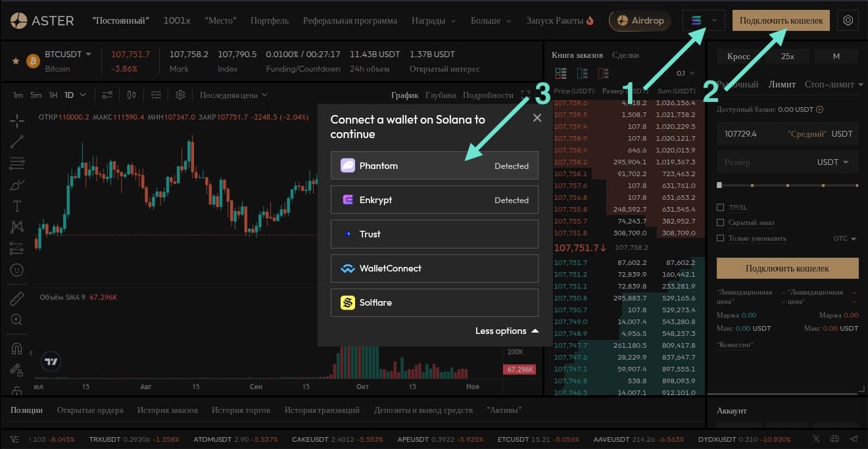Enable the Скрытый заказ checkbox

pyautogui.click(x=721, y=223)
